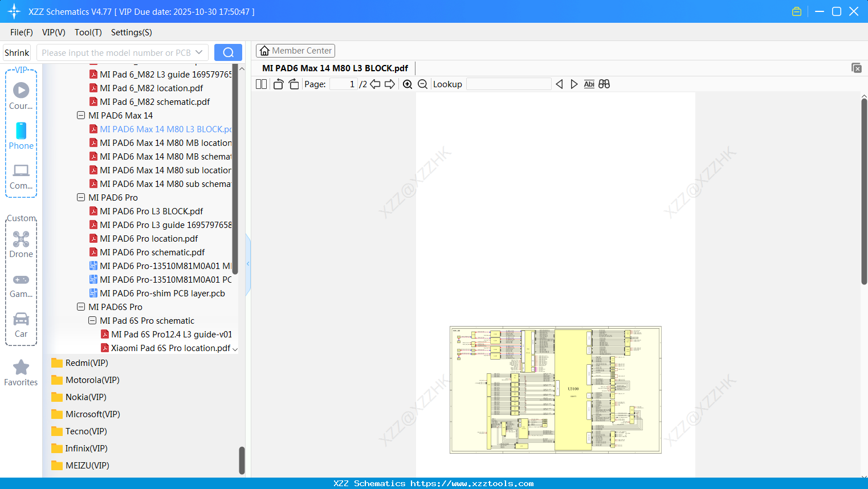Visit www.xzztools.com link in status bar
Image resolution: width=868 pixels, height=489 pixels.
[472, 484]
